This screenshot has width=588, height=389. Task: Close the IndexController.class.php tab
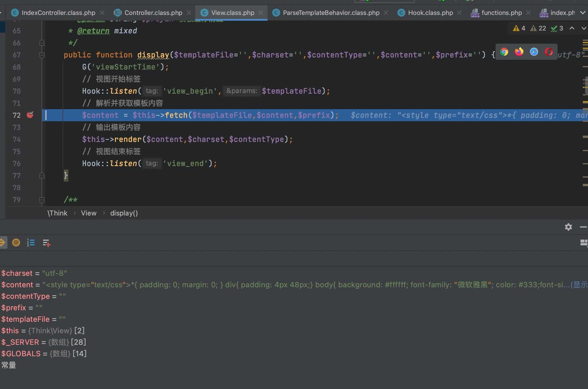102,13
